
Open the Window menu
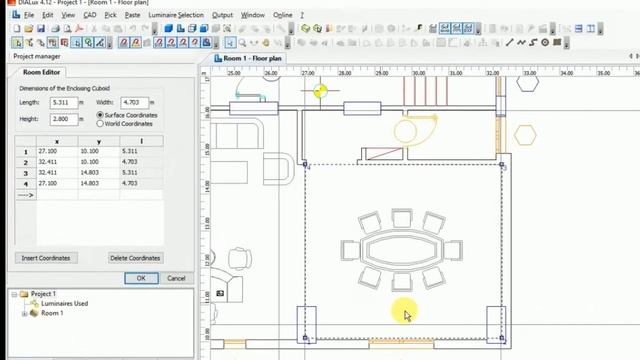point(253,15)
